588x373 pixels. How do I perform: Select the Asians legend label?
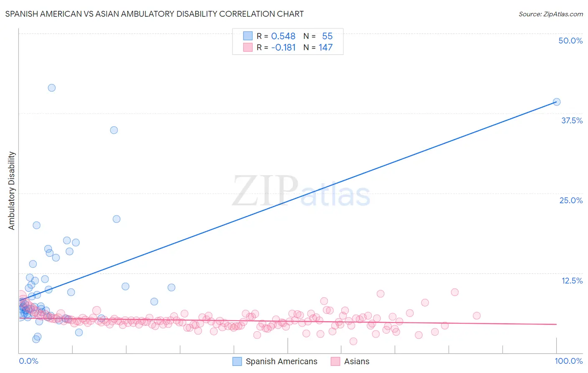point(357,361)
